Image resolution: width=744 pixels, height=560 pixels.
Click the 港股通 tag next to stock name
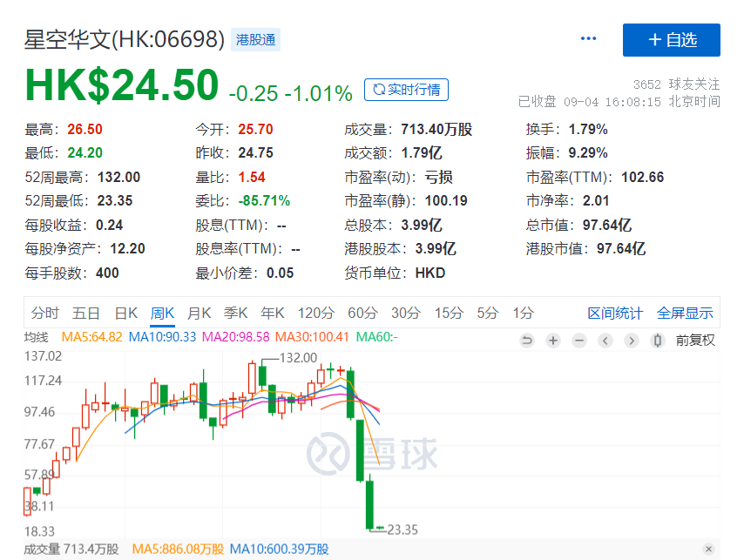point(254,40)
